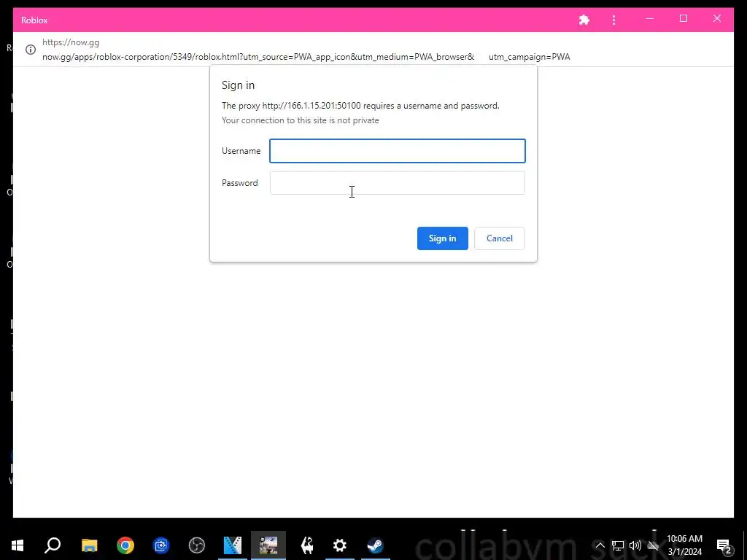
Task: Click the Sign in button
Action: (x=443, y=238)
